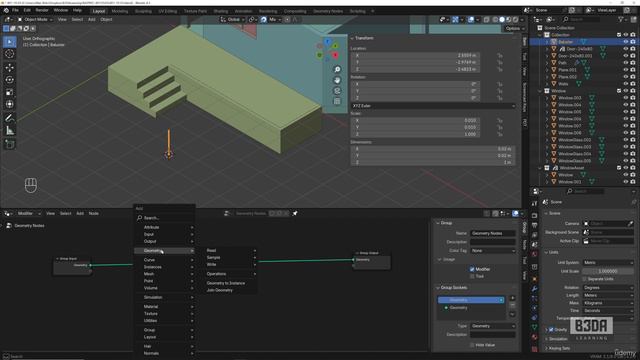
Task: Hide Window.003 with eye icon
Action: (x=625, y=98)
